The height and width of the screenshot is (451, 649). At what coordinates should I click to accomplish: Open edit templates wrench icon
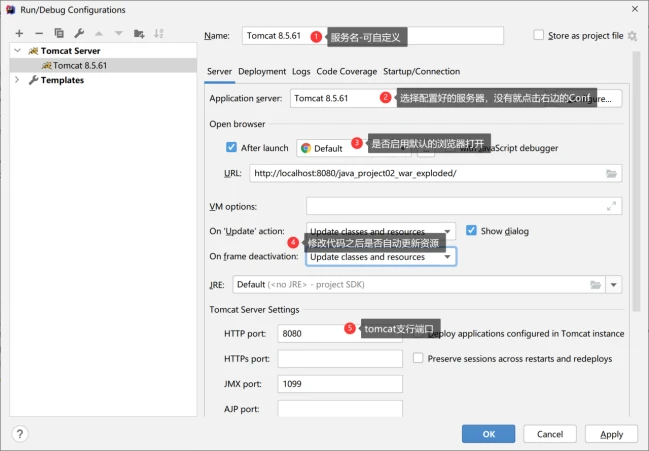79,33
